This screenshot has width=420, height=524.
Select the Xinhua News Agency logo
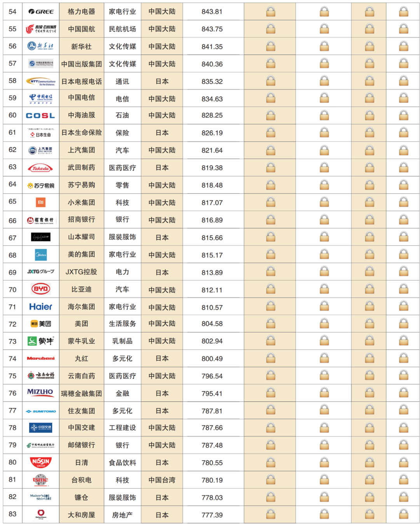click(41, 46)
